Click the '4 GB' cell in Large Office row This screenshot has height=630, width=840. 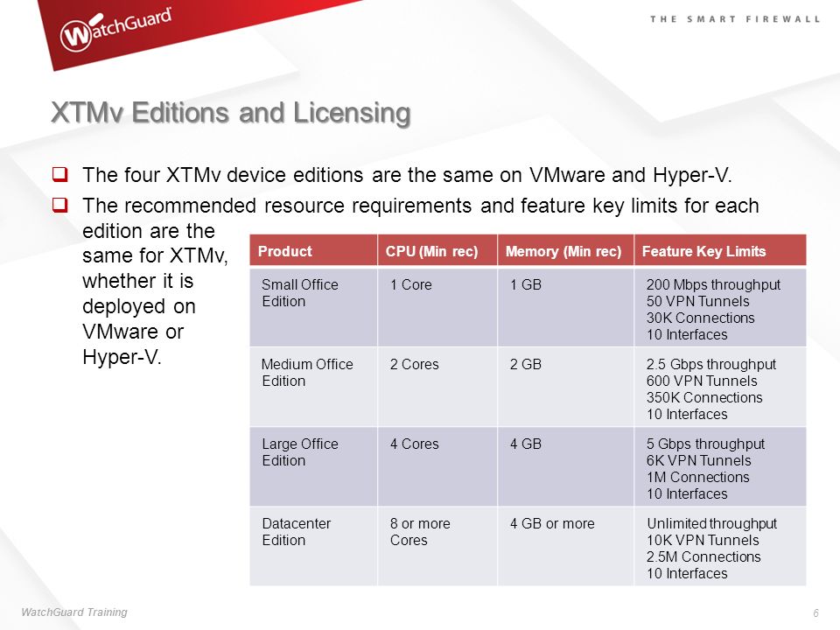tap(566, 466)
